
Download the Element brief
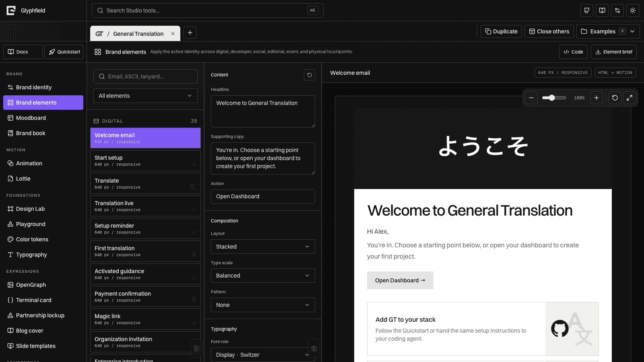(x=613, y=52)
